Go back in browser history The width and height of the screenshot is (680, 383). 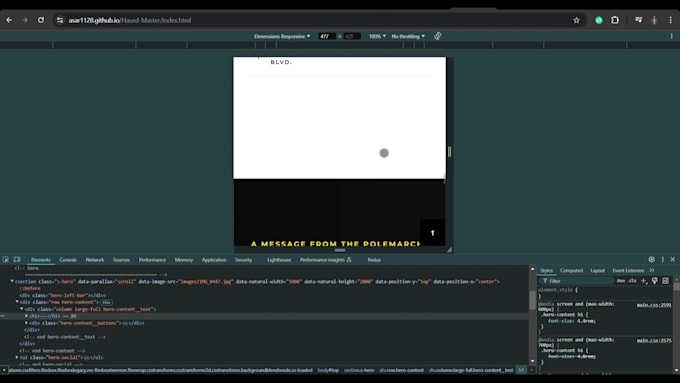point(9,20)
